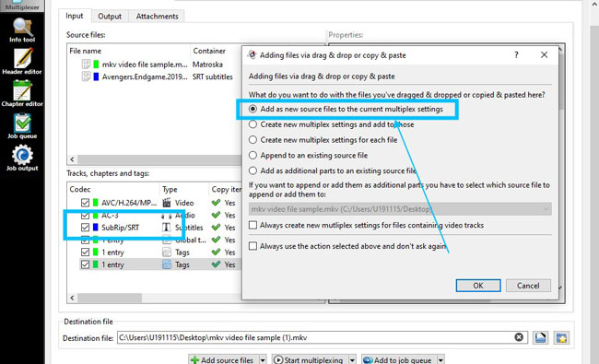Switch to the Output tab
Image resolution: width=599 pixels, height=364 pixels.
(110, 17)
